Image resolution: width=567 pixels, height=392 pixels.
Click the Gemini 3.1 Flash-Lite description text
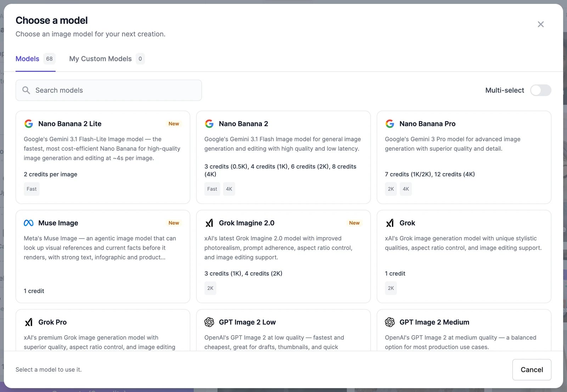click(102, 149)
